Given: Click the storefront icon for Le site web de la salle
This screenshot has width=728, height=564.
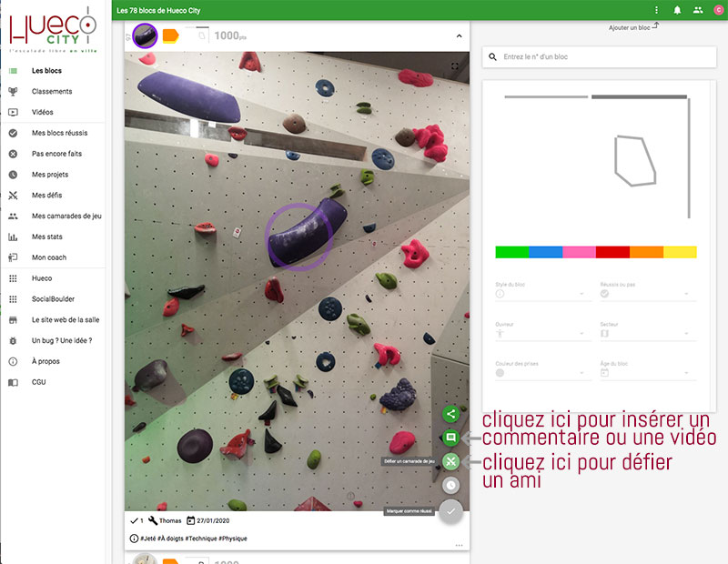Looking at the screenshot, I should click(x=13, y=320).
